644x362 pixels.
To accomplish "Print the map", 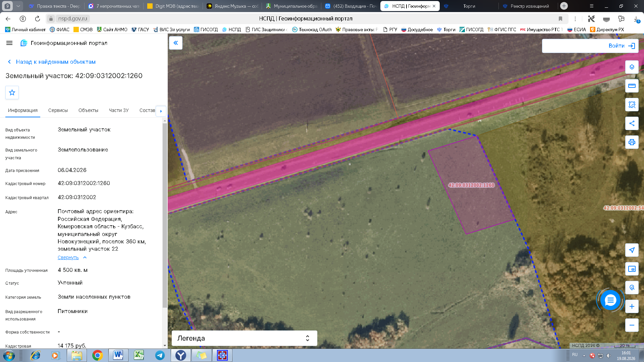I will coord(632,142).
